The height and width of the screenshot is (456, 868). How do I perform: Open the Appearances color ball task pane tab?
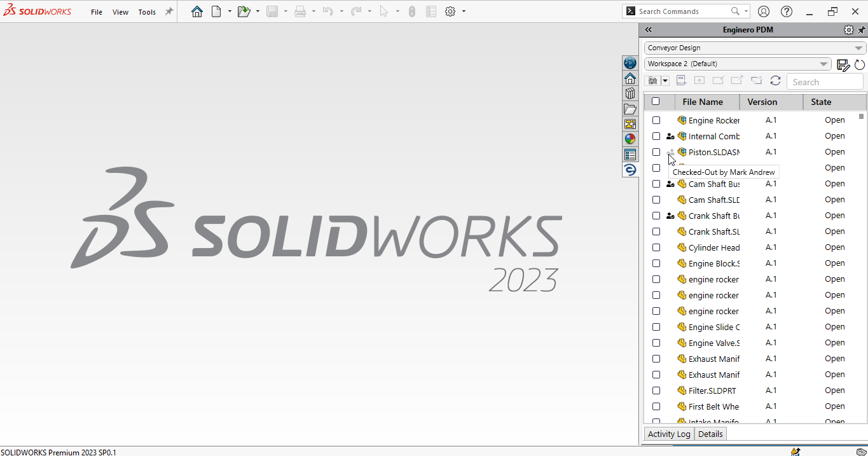pyautogui.click(x=630, y=139)
